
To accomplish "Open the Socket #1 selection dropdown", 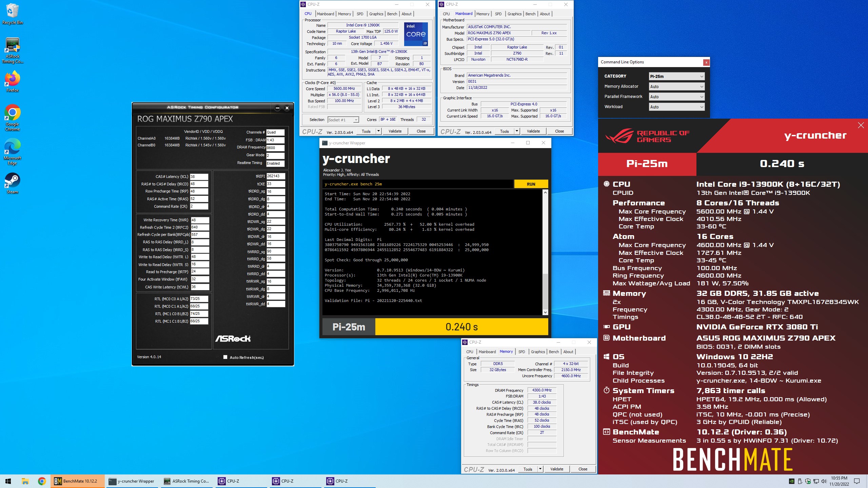I will point(343,120).
